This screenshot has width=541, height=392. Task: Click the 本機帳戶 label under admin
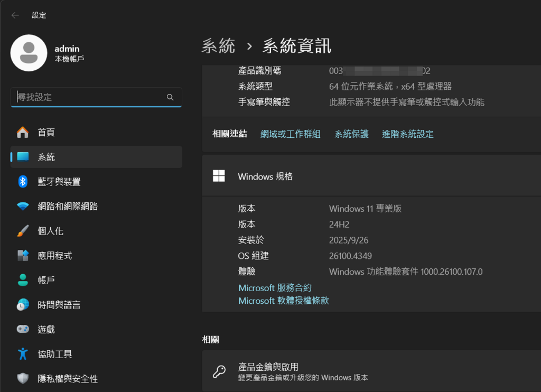(69, 59)
